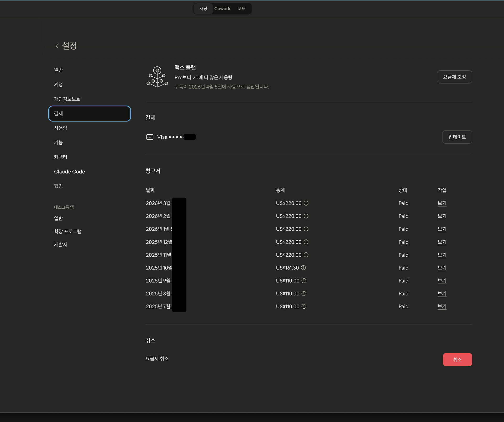Click info icon next to US$161.30 total
This screenshot has height=422, width=504.
click(x=303, y=268)
